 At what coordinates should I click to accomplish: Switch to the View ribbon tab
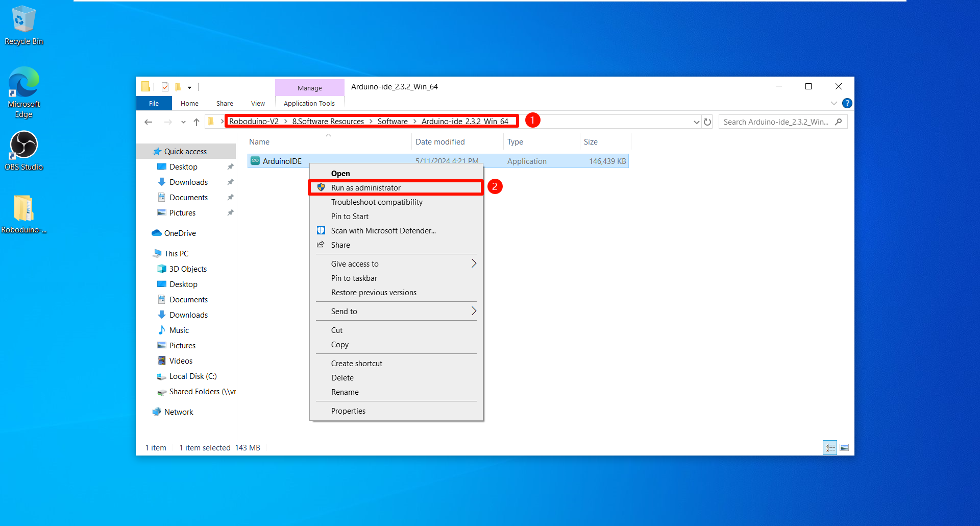tap(258, 103)
